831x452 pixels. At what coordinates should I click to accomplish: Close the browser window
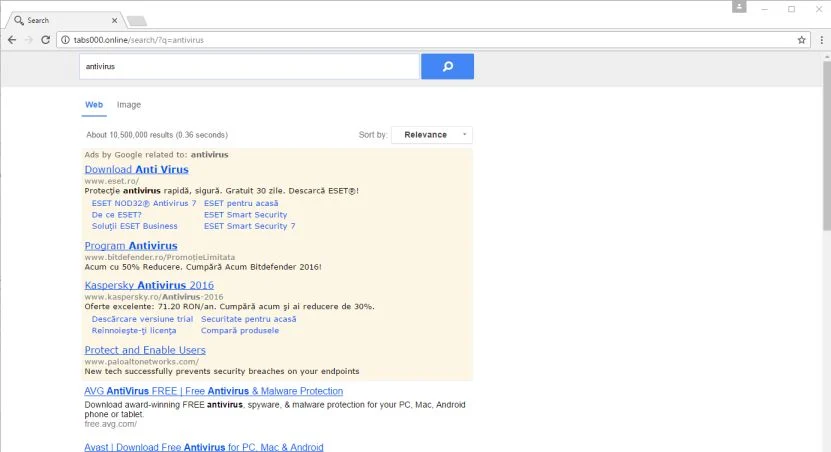click(x=819, y=9)
